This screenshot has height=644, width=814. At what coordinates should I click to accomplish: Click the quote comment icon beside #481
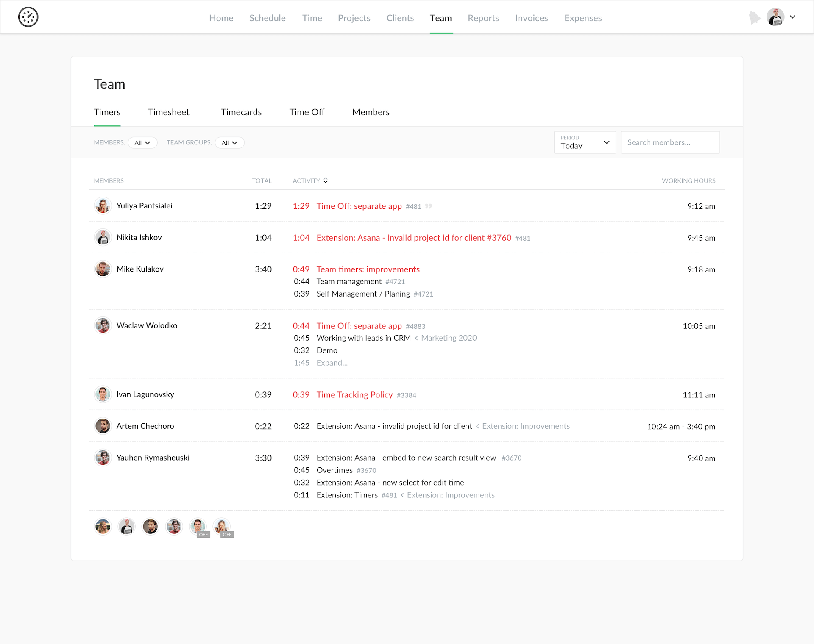[429, 206]
